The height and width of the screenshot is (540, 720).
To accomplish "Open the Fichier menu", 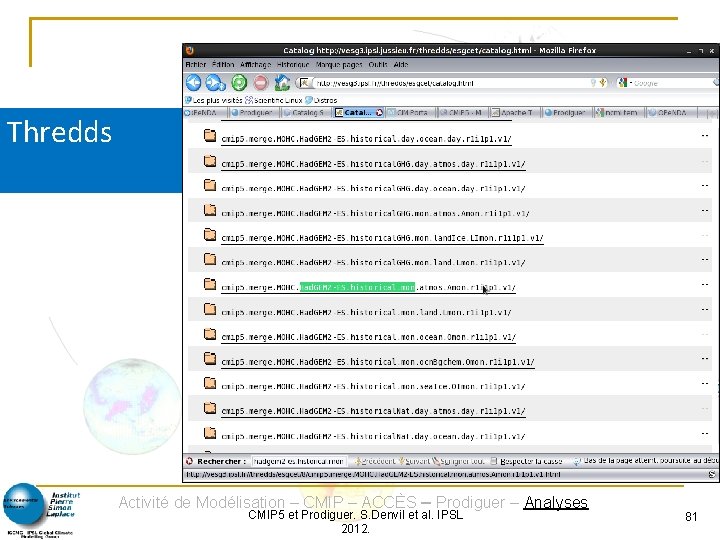I will 196,65.
